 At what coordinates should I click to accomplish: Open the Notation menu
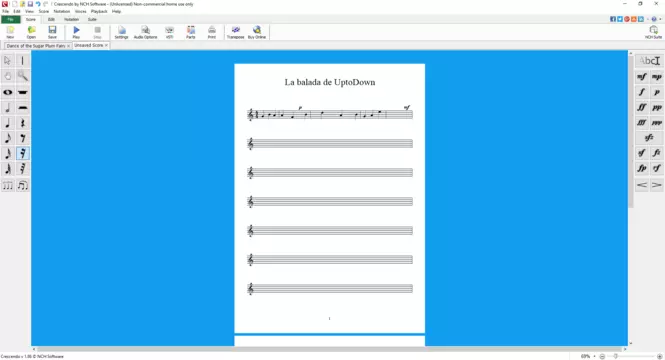(61, 11)
